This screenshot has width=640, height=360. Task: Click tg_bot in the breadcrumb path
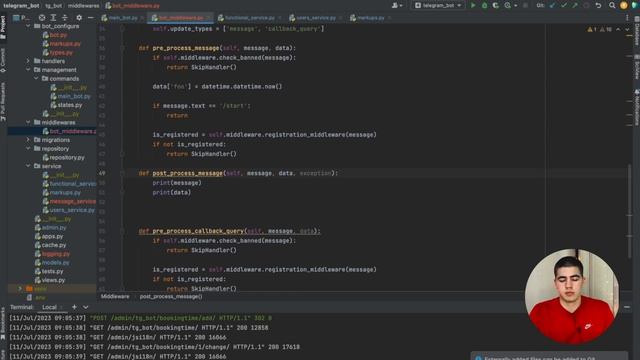[x=53, y=6]
